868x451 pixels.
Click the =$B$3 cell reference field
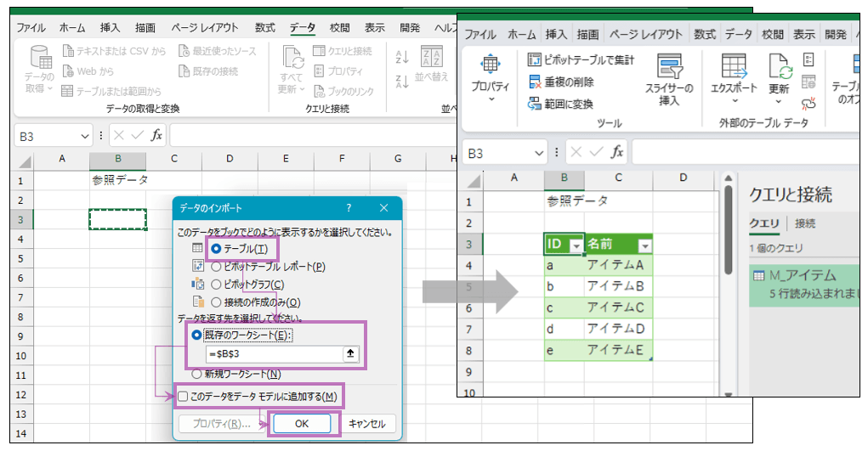click(275, 353)
